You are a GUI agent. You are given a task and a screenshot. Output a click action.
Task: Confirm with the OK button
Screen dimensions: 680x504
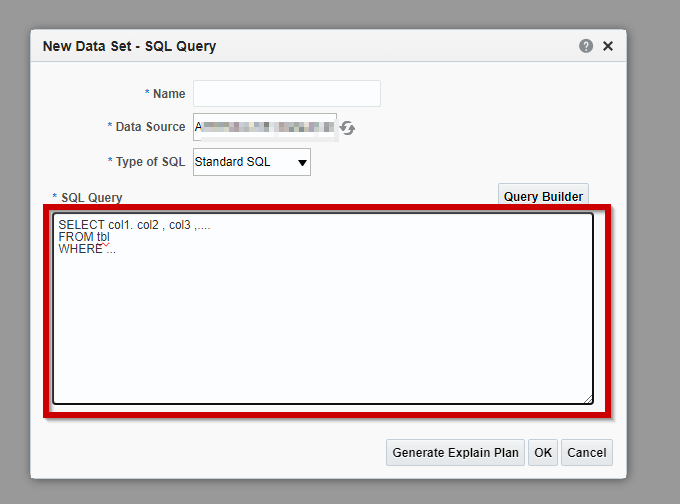tap(542, 453)
